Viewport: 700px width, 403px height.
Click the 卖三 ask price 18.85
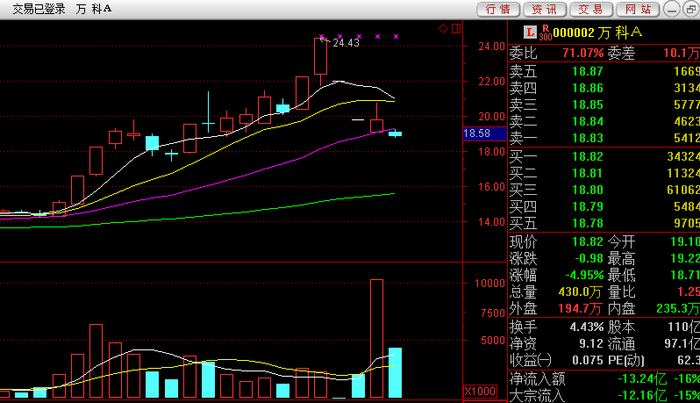click(588, 105)
